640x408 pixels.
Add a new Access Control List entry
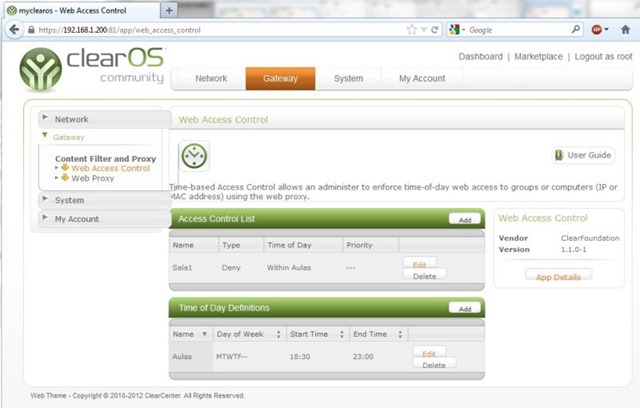point(464,218)
